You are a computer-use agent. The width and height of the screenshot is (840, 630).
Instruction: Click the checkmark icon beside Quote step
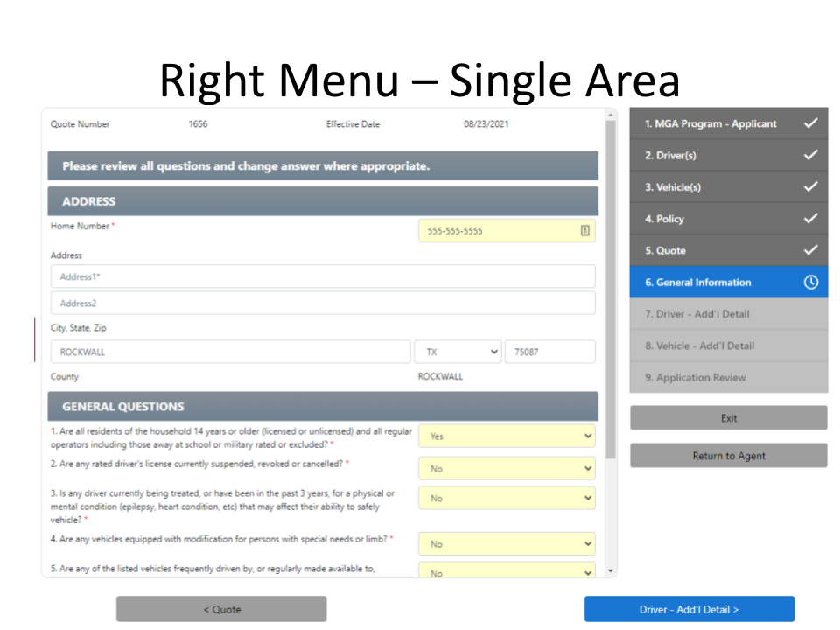click(x=810, y=250)
